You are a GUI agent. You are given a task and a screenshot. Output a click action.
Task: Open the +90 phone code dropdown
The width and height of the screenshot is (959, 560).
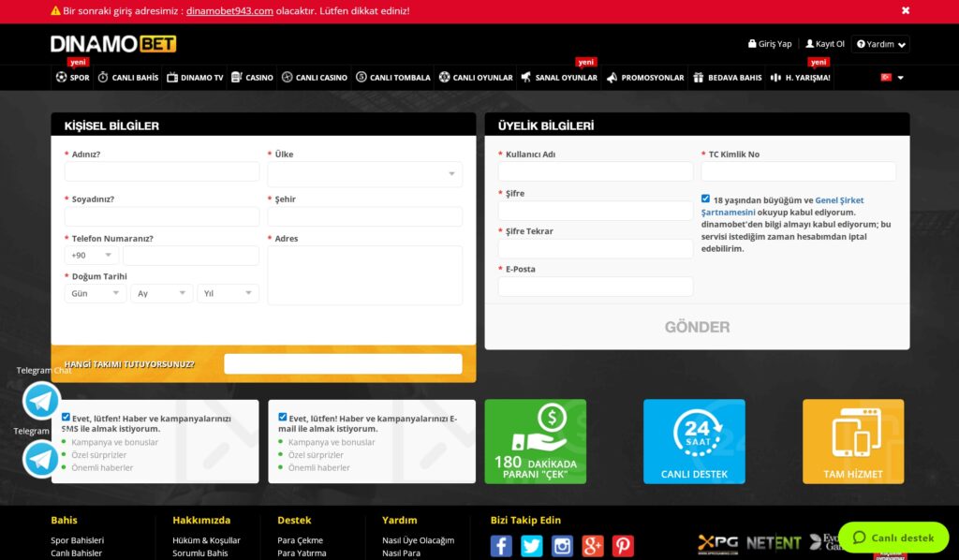(x=91, y=255)
